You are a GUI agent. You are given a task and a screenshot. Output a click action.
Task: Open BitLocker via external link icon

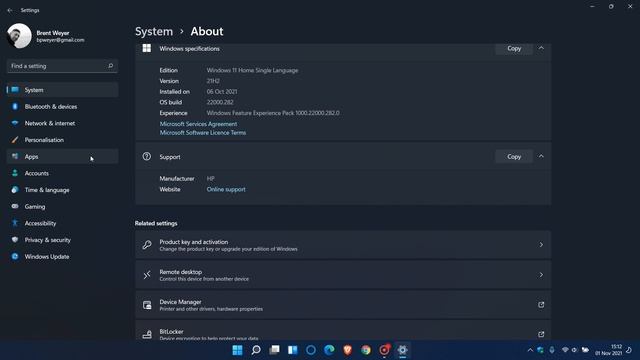(541, 334)
